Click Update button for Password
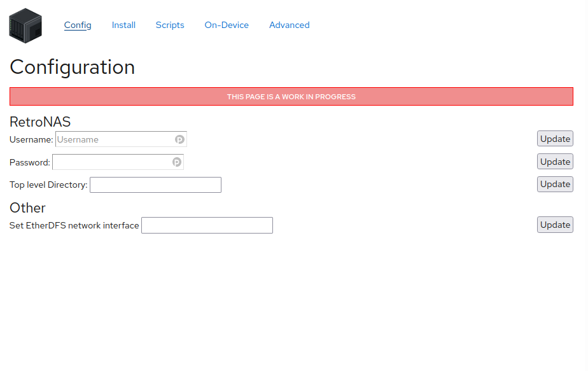588x371 pixels. pos(555,162)
